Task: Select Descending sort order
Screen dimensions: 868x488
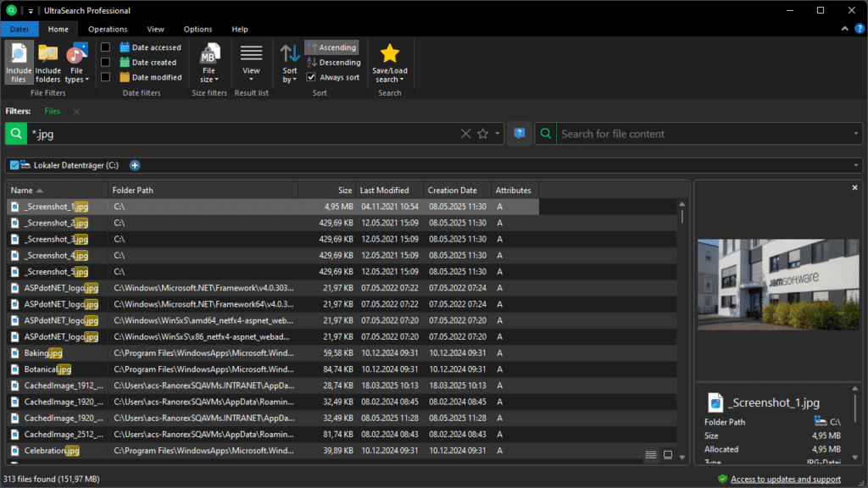Action: click(x=333, y=63)
